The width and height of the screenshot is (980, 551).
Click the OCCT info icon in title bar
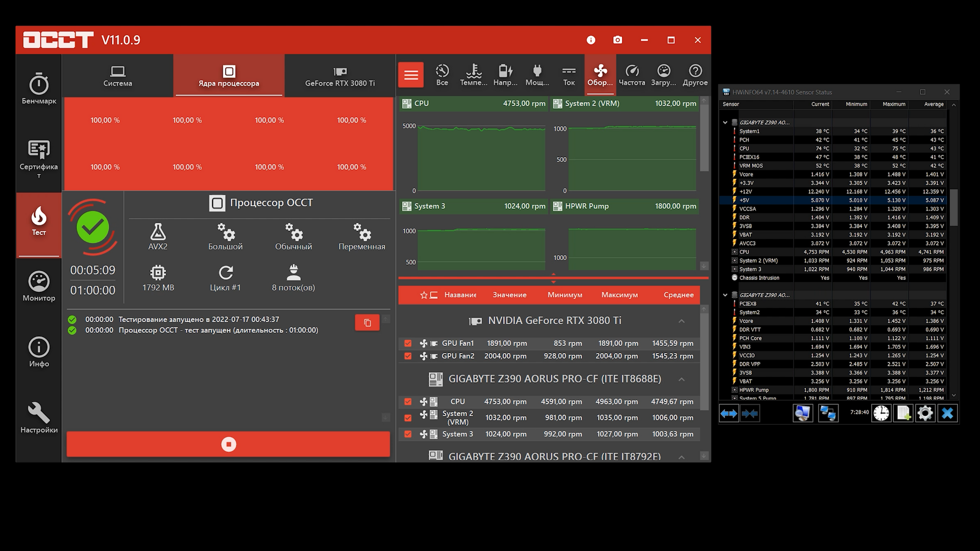pos(591,40)
